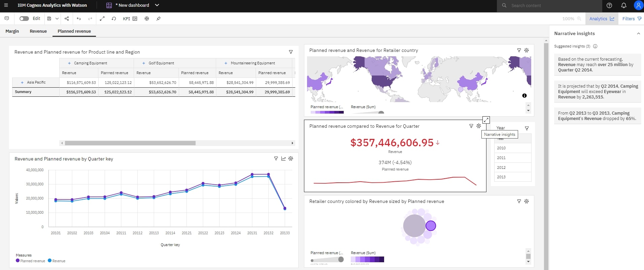Open filter on the Year widget

527,128
